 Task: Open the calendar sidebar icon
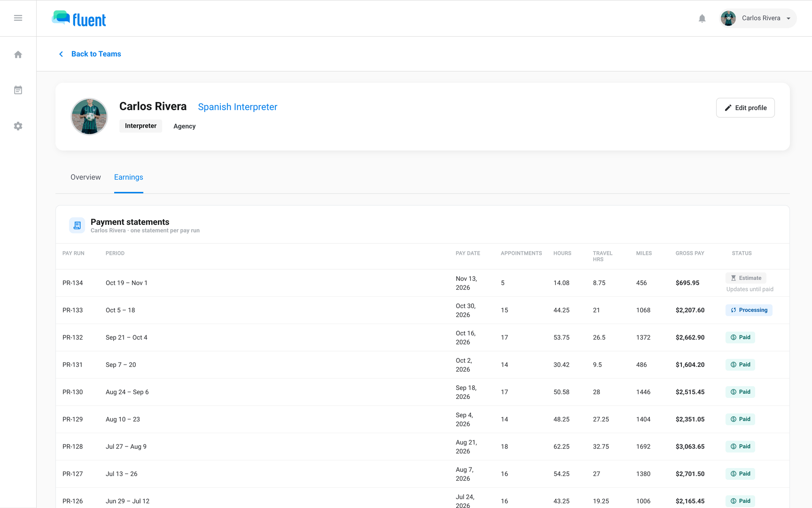18,90
